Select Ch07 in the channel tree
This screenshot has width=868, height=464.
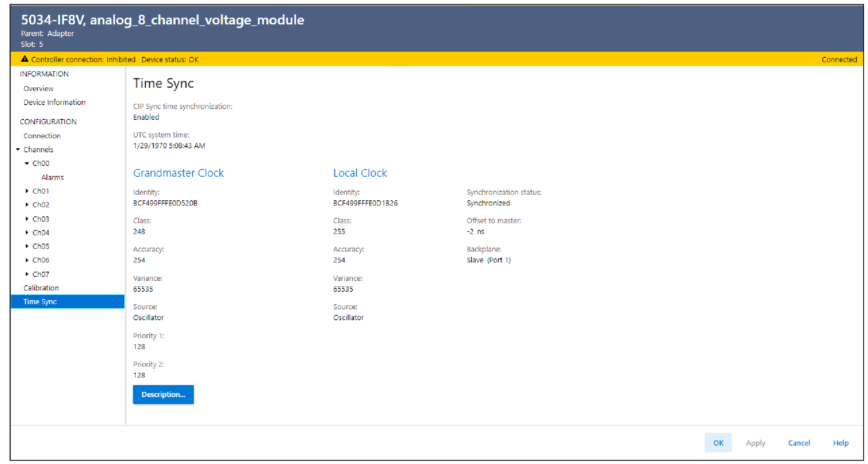[41, 274]
